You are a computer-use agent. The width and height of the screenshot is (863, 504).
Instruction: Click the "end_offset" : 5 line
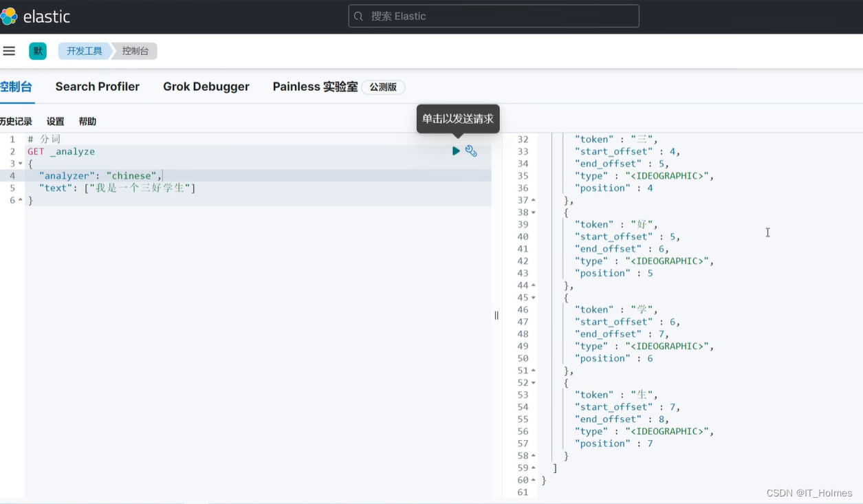coord(622,164)
